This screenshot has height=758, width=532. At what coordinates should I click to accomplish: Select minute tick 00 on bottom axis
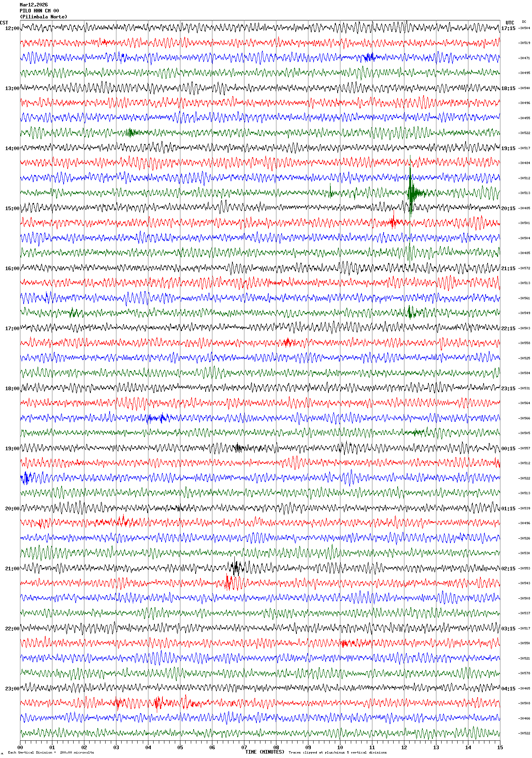click(x=20, y=747)
